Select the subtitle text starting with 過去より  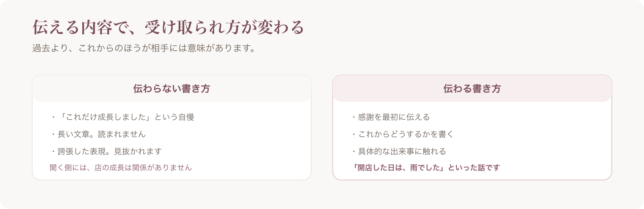(144, 48)
